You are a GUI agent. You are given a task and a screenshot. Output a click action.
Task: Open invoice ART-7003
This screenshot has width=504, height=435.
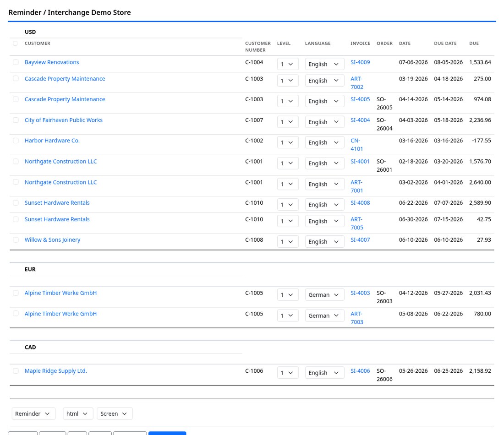356,318
